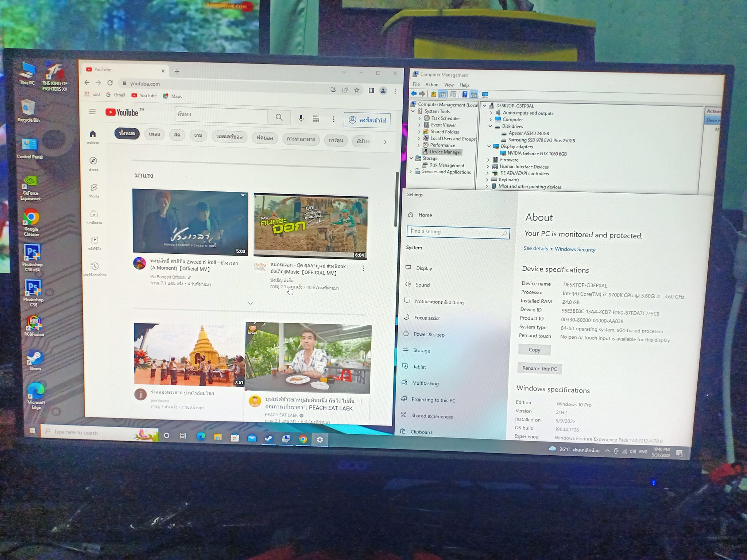Expand Services and Applications tree node
747x560 pixels.
pyautogui.click(x=411, y=171)
